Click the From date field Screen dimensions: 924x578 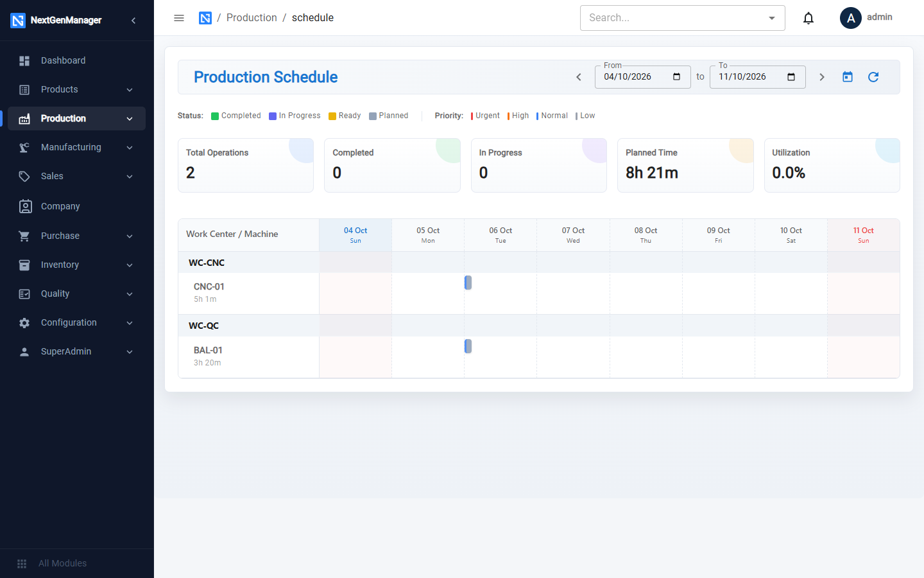coord(643,77)
